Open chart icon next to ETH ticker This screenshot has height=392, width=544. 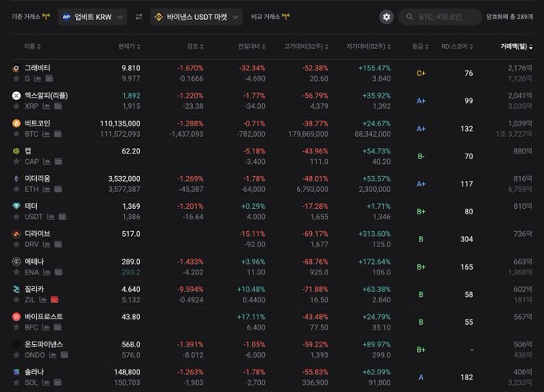(x=46, y=189)
